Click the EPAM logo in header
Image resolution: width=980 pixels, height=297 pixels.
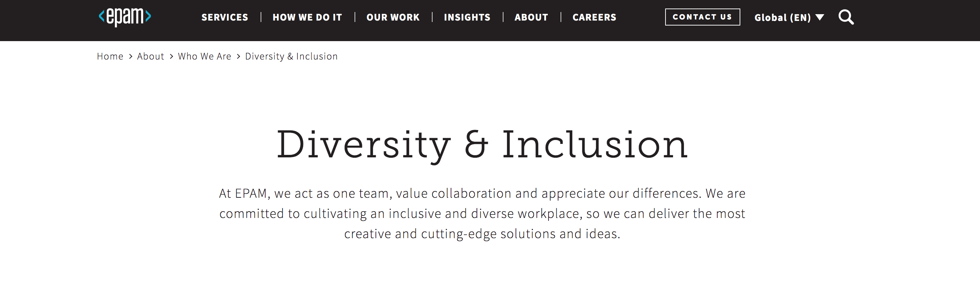[125, 17]
